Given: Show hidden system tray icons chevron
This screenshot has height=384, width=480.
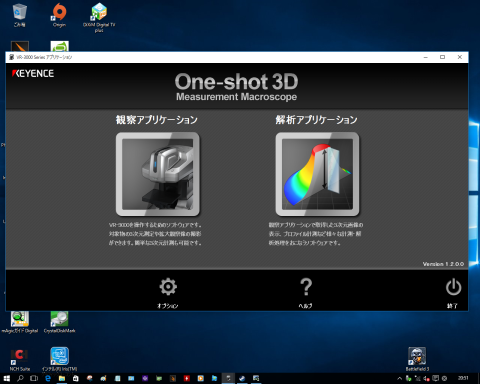Looking at the screenshot, I should (399, 378).
